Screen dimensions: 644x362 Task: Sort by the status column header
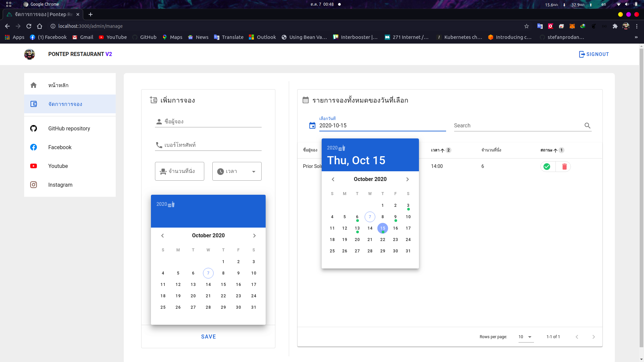tap(552, 150)
